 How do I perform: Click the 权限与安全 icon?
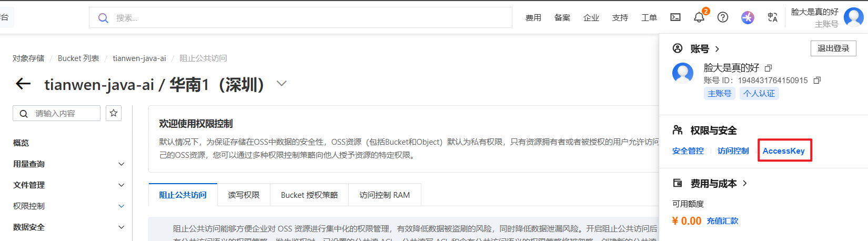pos(678,130)
